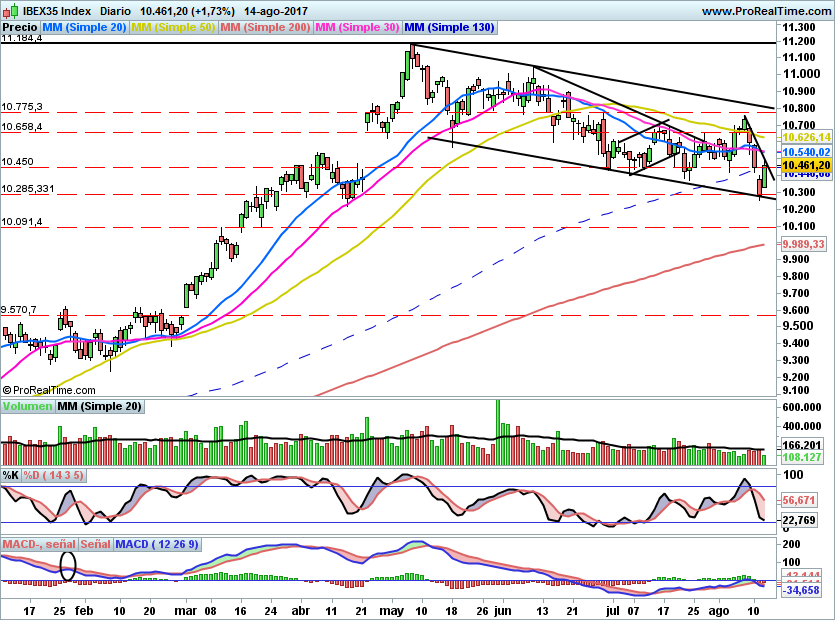Click the yellow 10.626,14 price tag
This screenshot has width=835, height=620.
click(805, 137)
